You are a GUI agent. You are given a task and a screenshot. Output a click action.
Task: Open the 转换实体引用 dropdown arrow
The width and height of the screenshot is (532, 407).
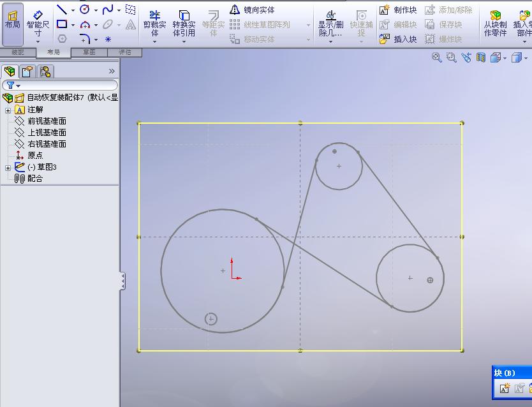coord(184,41)
